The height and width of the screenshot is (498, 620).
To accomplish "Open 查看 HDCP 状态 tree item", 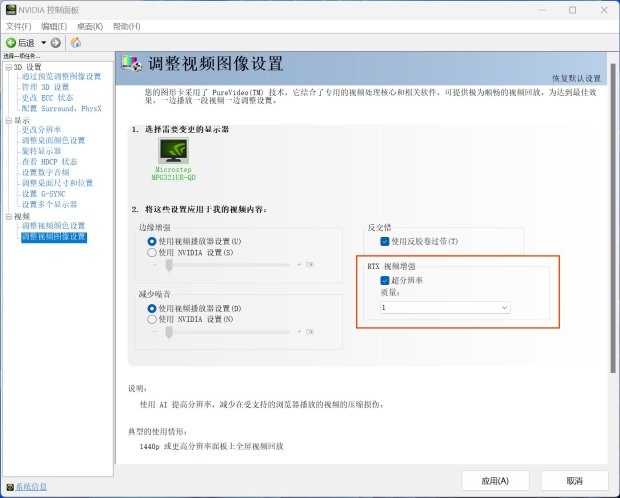I will click(x=49, y=162).
